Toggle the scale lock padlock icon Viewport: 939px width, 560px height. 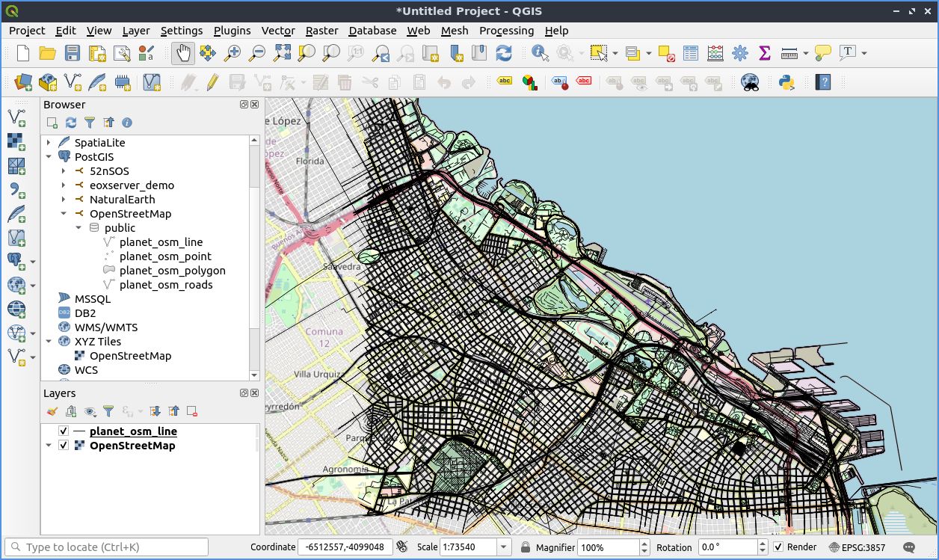(x=526, y=547)
